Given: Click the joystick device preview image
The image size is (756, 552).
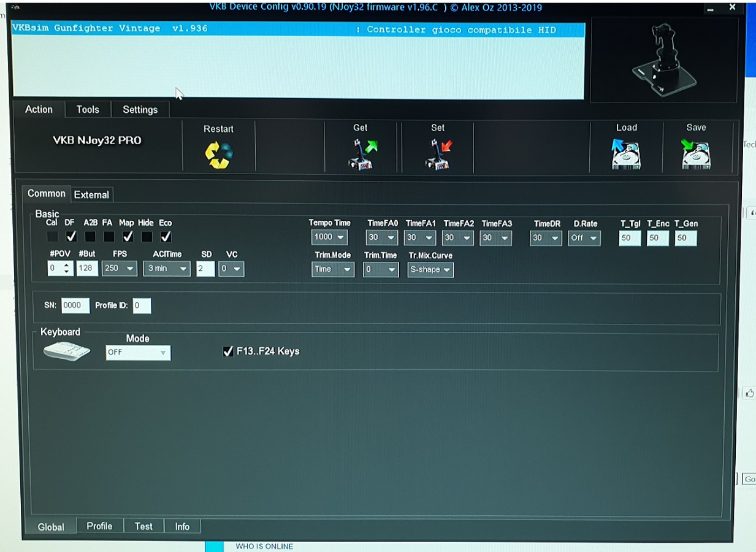Looking at the screenshot, I should (x=663, y=59).
